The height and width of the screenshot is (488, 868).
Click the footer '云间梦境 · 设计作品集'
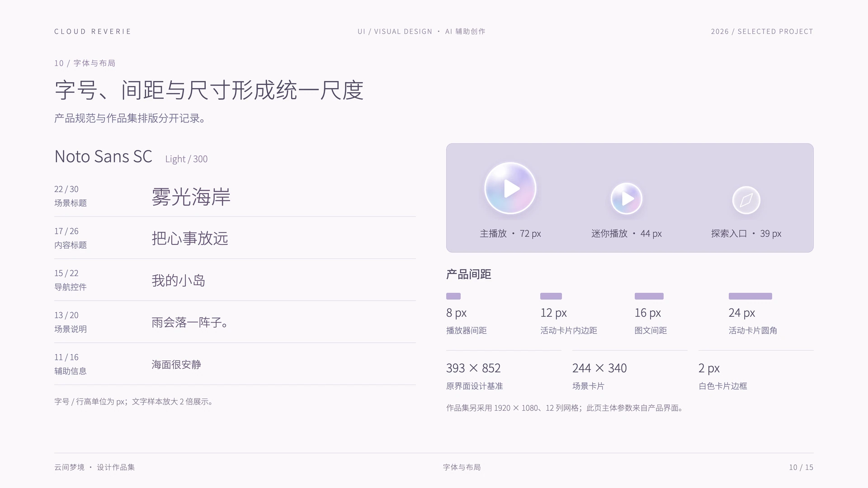coord(94,467)
